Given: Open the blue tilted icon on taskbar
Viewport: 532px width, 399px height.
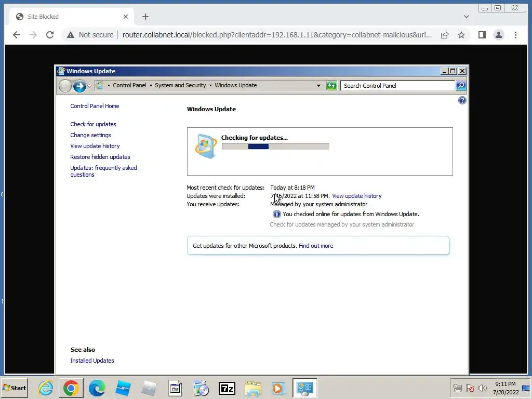Looking at the screenshot, I should coord(123,388).
